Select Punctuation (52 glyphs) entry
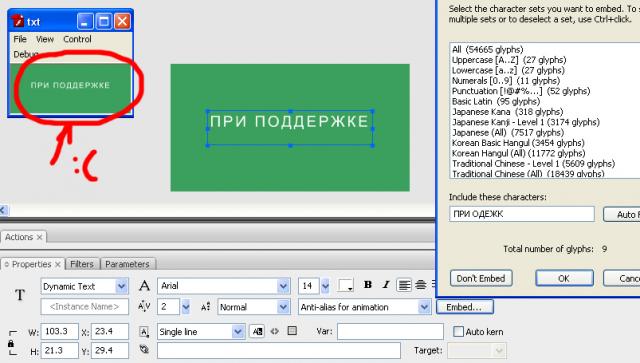640x363 pixels. point(521,91)
